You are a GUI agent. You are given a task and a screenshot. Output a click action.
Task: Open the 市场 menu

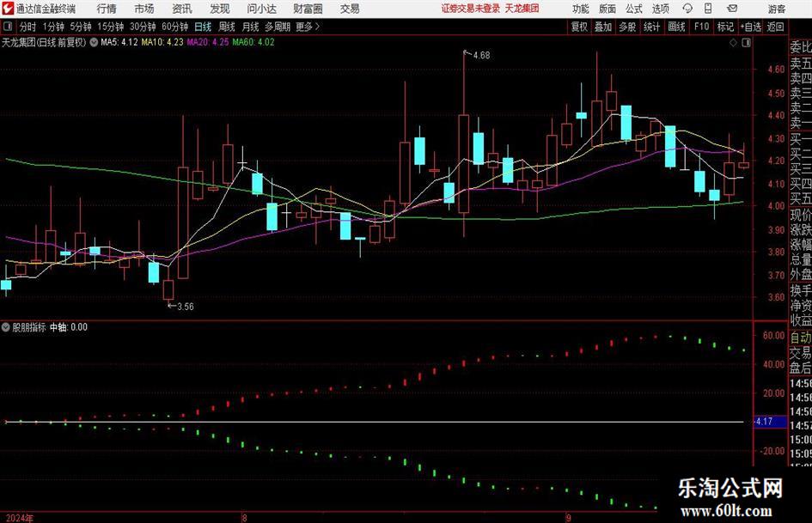144,9
